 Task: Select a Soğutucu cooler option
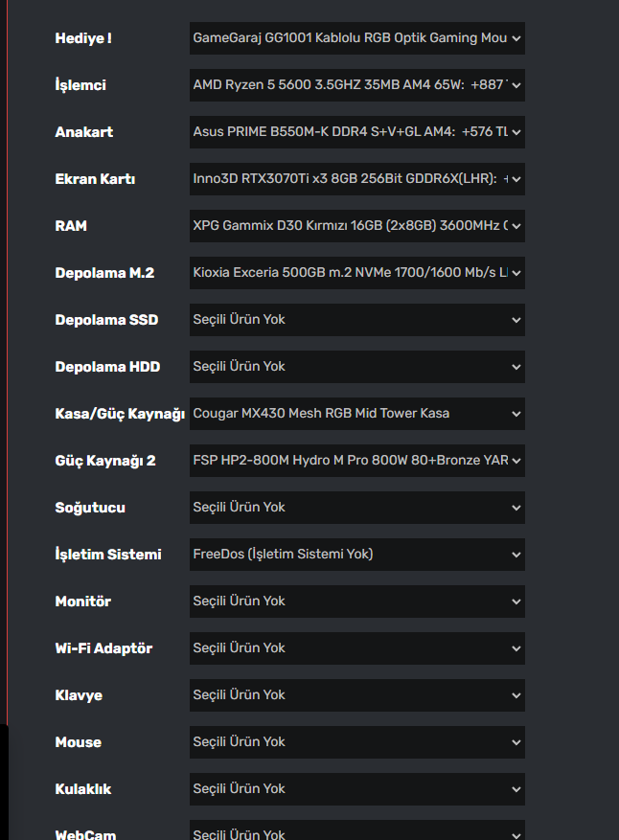coord(356,508)
